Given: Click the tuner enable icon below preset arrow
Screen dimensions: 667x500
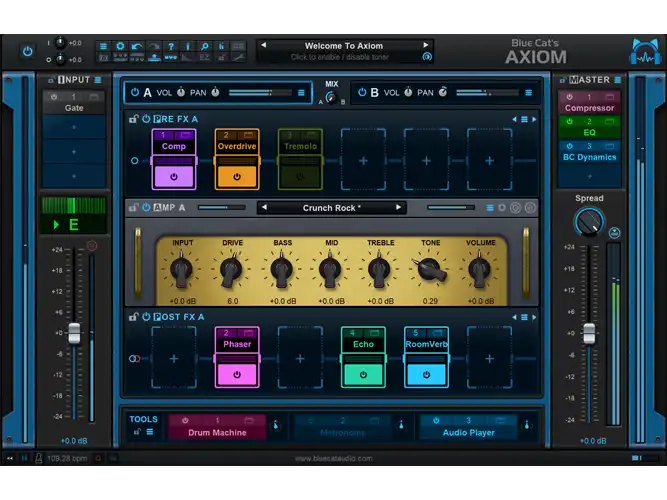Looking at the screenshot, I should pos(427,57).
